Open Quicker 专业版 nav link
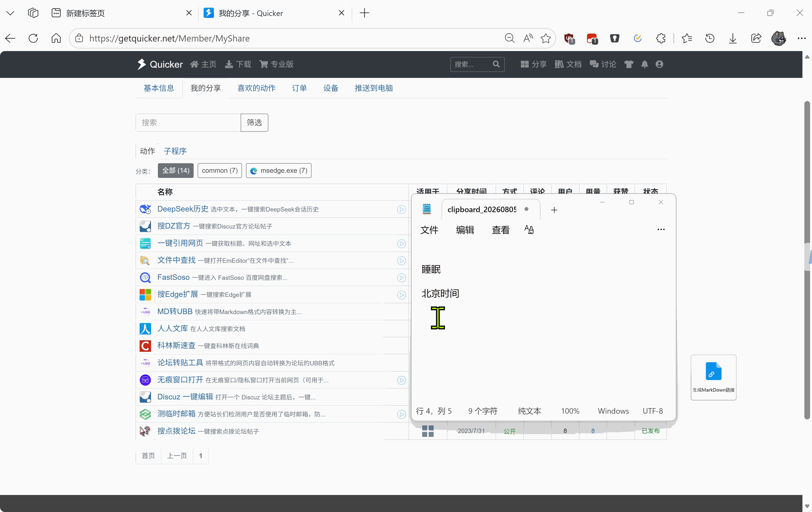 click(276, 64)
